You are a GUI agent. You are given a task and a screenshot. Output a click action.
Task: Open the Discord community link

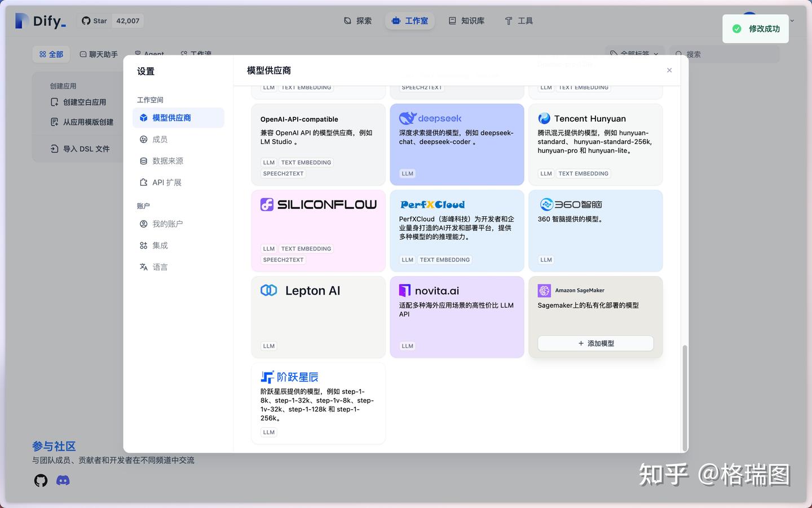[63, 480]
